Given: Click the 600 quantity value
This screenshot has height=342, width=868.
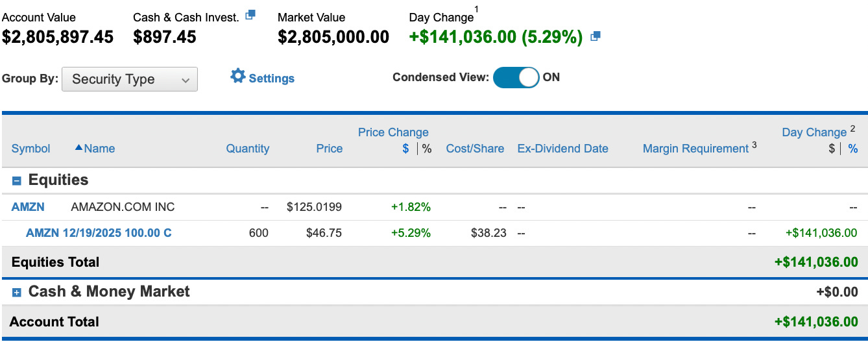Looking at the screenshot, I should point(258,232).
